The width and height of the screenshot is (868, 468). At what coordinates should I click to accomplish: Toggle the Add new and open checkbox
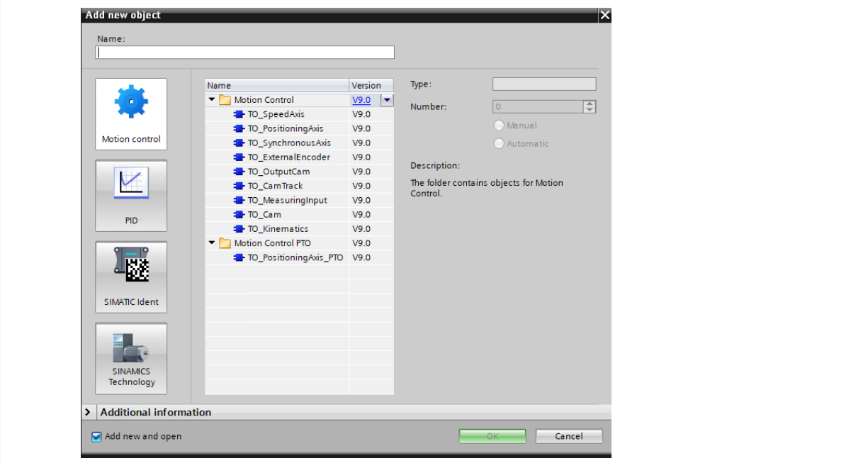pyautogui.click(x=97, y=436)
